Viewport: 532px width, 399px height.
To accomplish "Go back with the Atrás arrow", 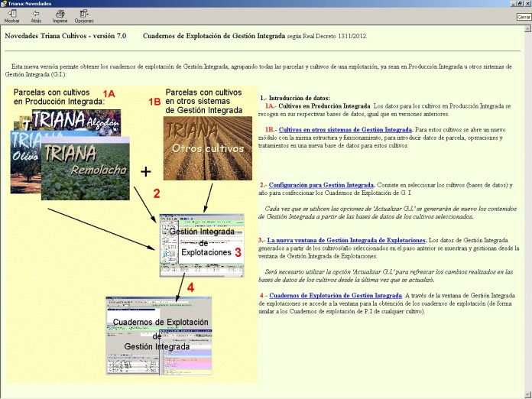I will [36, 16].
